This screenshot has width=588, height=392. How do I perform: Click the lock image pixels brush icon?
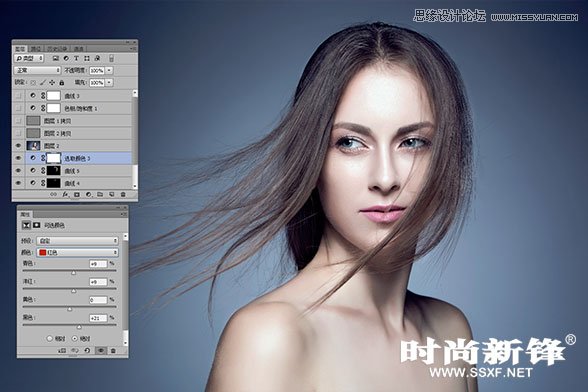click(x=42, y=83)
